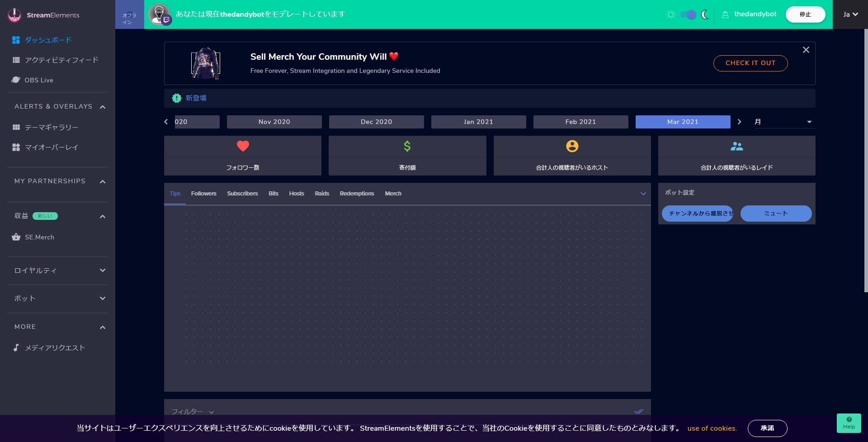
Task: Expand the ロイヤルティ loyalty section
Action: point(103,270)
